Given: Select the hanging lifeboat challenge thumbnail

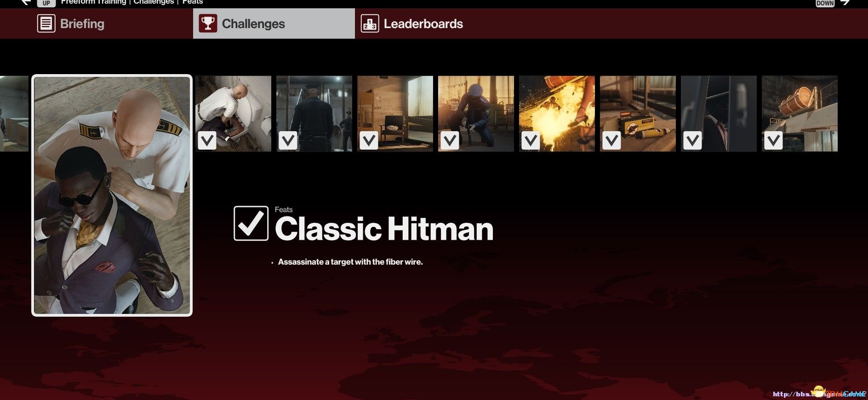Looking at the screenshot, I should tap(799, 114).
